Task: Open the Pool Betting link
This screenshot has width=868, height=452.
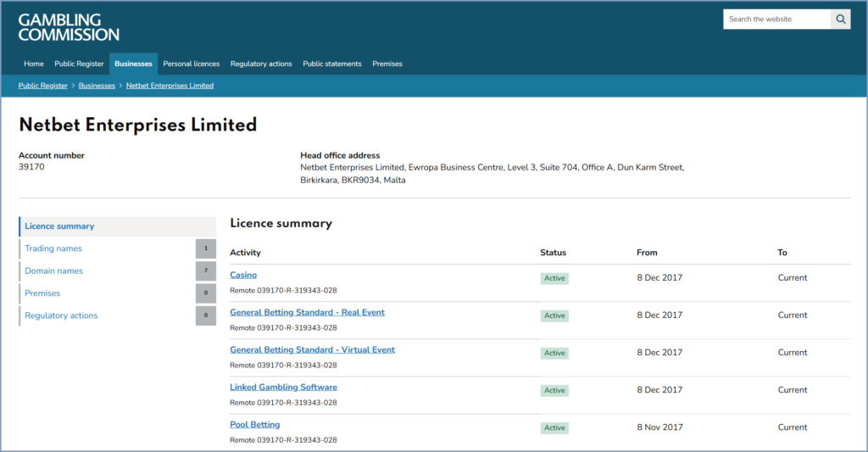Action: pyautogui.click(x=255, y=425)
